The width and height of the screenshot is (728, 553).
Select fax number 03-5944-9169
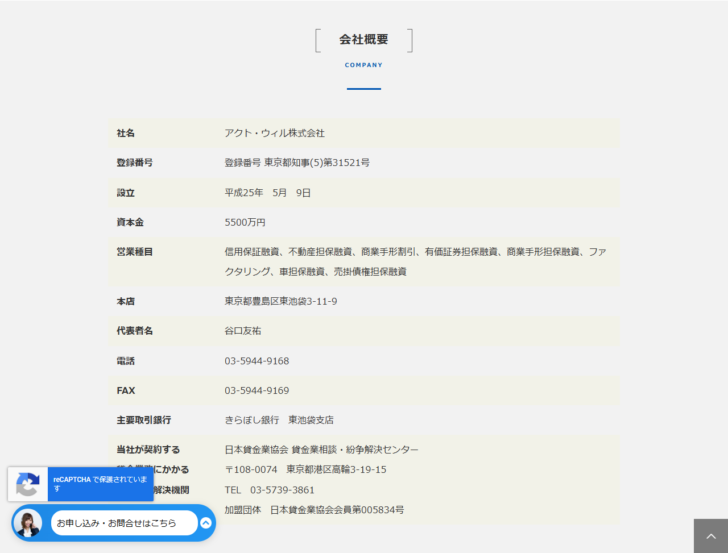(x=257, y=390)
